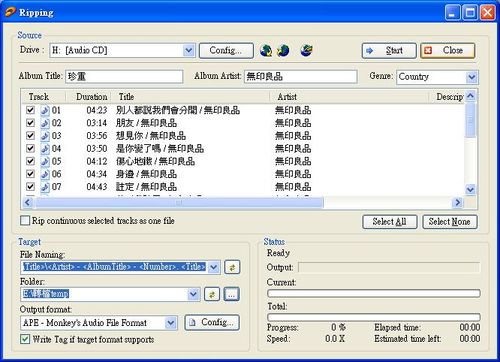Image resolution: width=500 pixels, height=362 pixels.
Task: Click the music note icon of track 02
Action: pyautogui.click(x=45, y=123)
